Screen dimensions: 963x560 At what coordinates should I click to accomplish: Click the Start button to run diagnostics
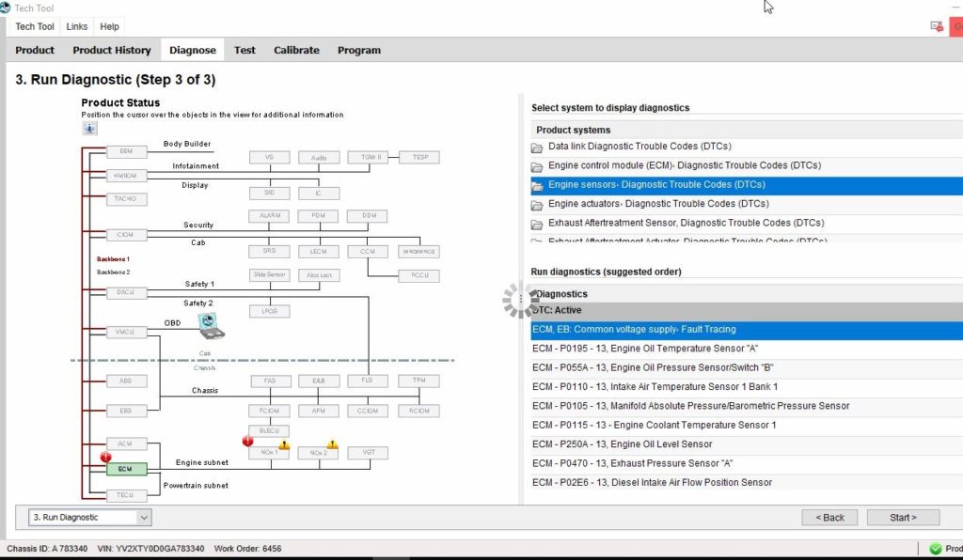click(901, 517)
